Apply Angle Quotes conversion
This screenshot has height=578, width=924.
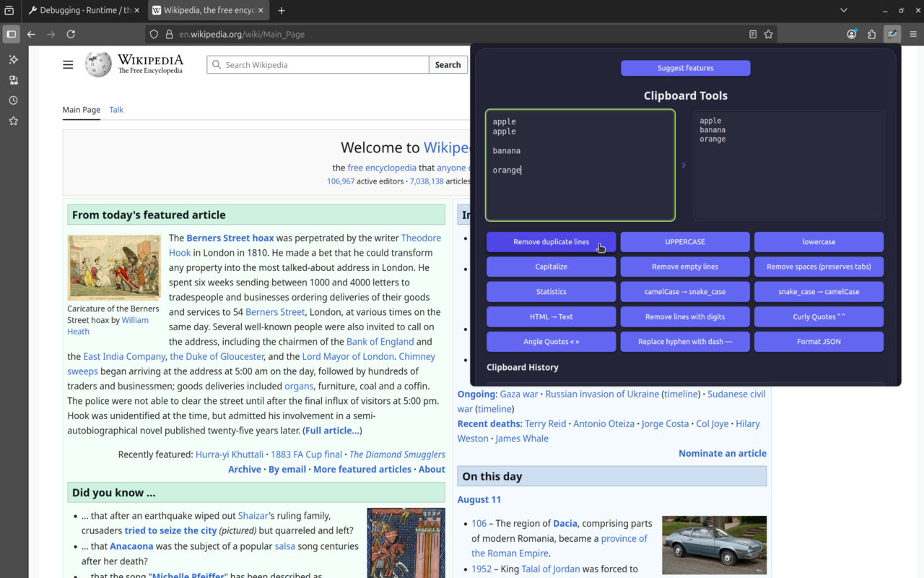point(551,342)
